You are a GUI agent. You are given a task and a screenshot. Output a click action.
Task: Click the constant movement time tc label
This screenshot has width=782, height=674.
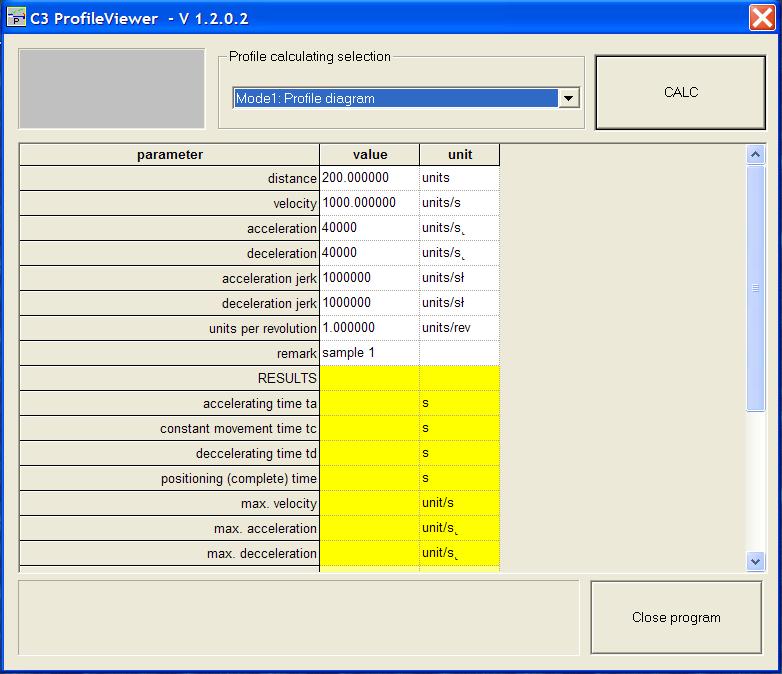click(x=170, y=428)
